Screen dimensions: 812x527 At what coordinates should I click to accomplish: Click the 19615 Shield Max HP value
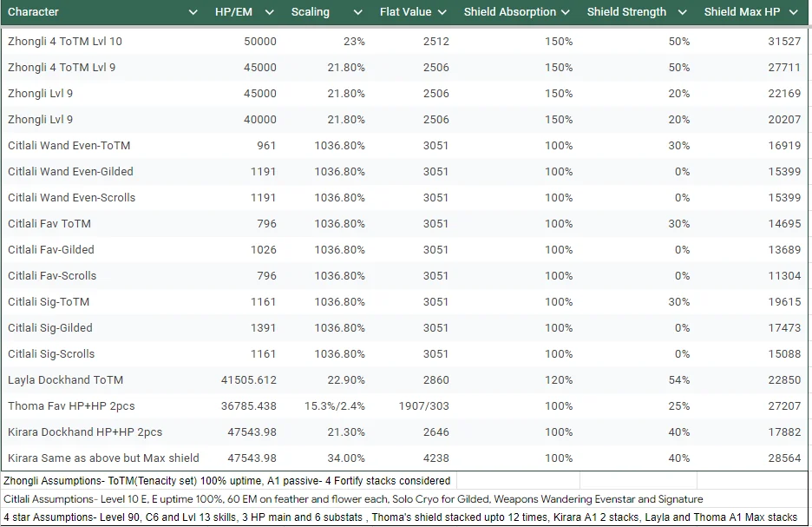(784, 301)
